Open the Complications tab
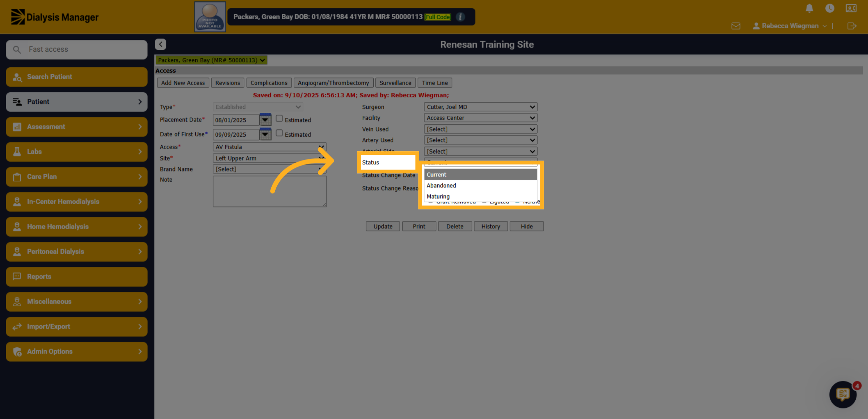This screenshot has width=868, height=419. tap(269, 83)
